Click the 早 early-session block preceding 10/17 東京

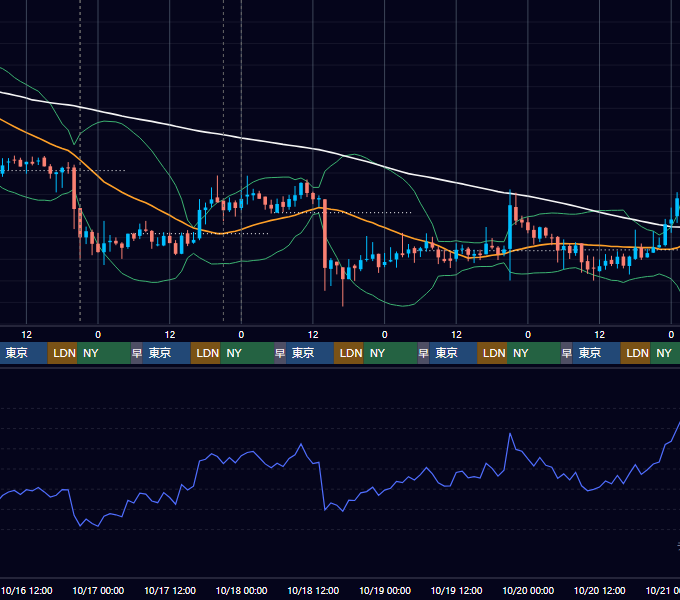click(x=137, y=353)
